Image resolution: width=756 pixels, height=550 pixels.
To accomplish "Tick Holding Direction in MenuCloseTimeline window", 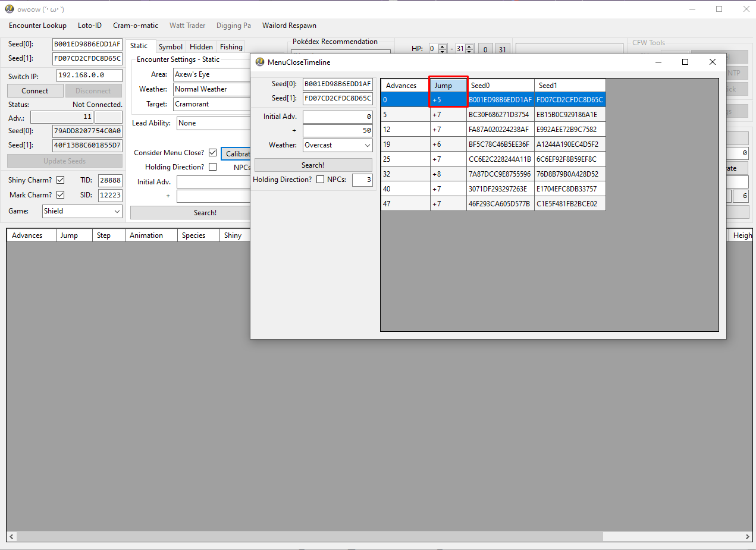I will coord(320,180).
